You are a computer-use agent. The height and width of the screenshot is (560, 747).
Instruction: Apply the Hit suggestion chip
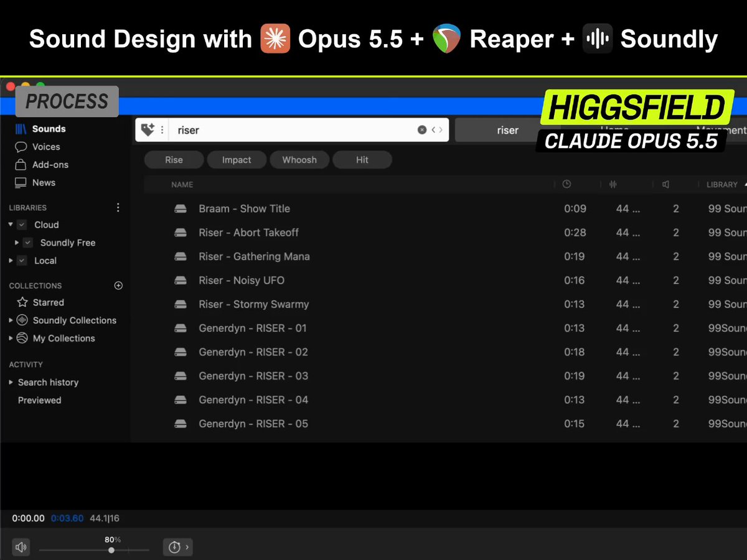coord(362,160)
